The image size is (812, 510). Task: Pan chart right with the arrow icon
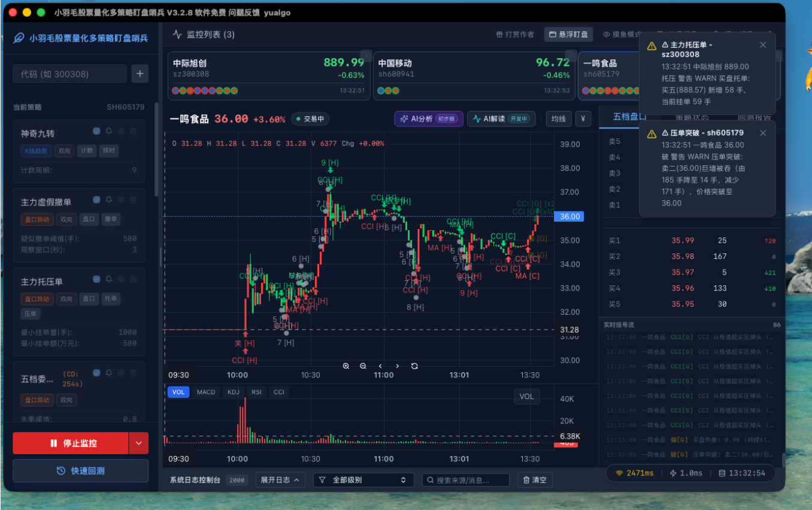pos(397,366)
